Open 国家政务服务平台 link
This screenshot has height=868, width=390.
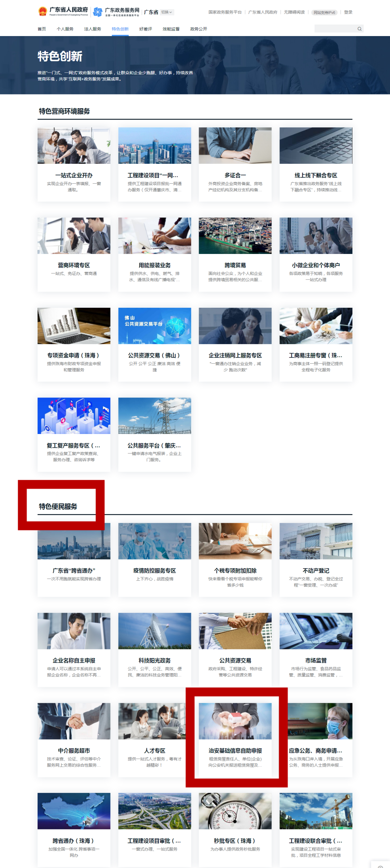tap(225, 12)
